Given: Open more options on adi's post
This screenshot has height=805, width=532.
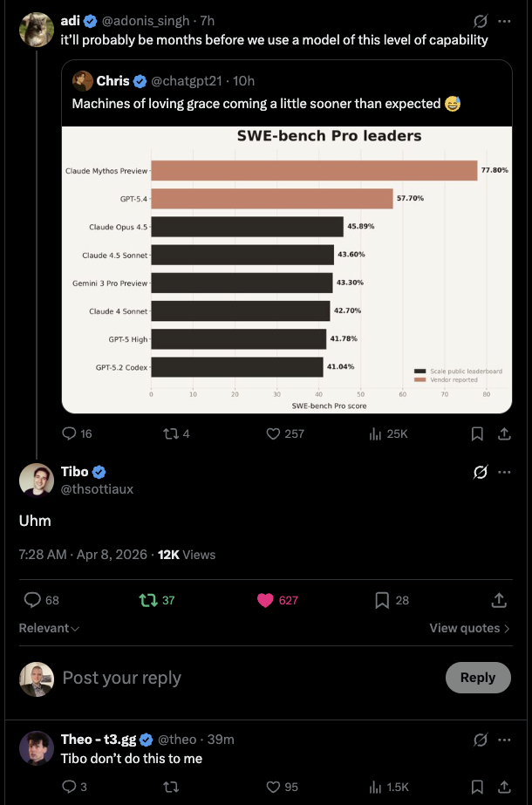Looking at the screenshot, I should coord(504,21).
